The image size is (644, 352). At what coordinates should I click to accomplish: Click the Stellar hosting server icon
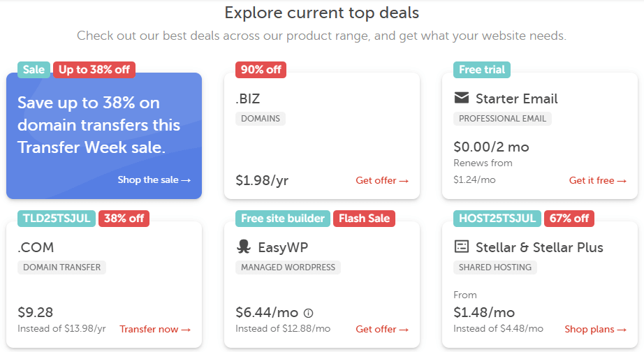click(x=462, y=247)
